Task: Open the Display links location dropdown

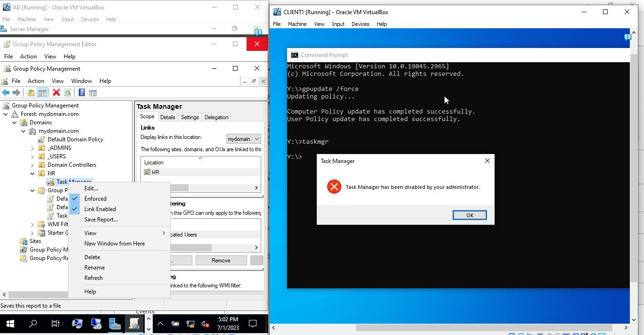Action: 243,139
